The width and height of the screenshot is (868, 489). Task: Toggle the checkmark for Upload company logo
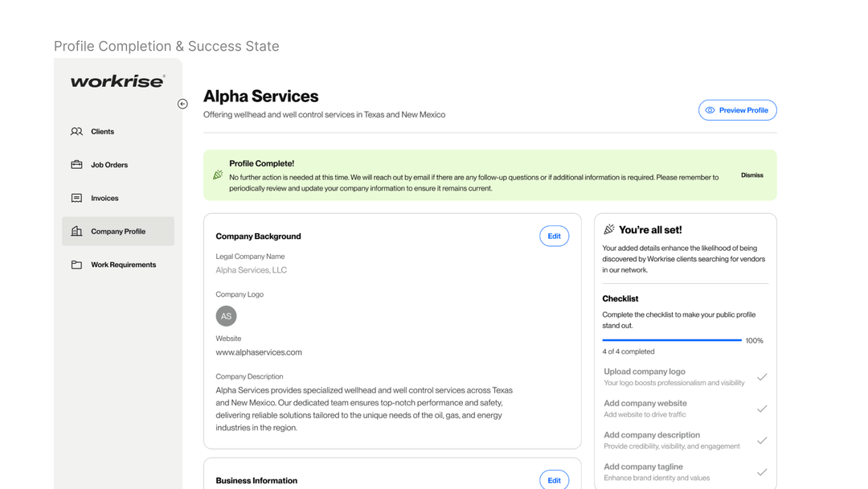[762, 376]
